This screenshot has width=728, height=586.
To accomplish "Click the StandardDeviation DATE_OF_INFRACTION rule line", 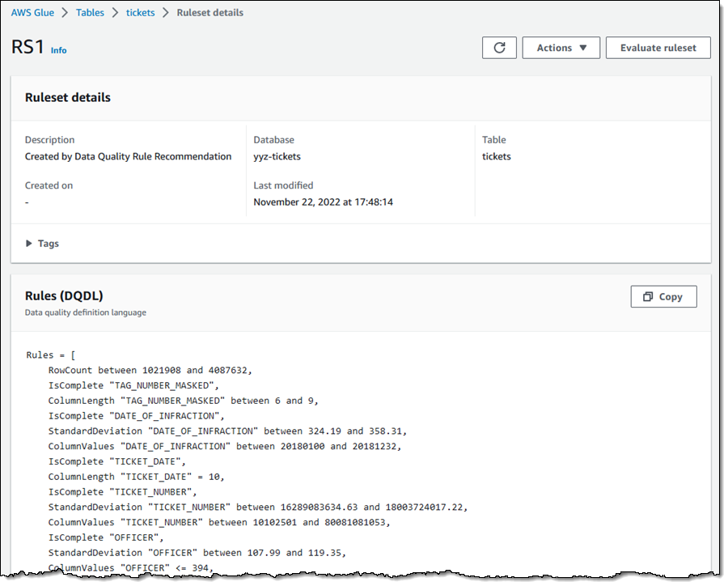I will [x=227, y=431].
